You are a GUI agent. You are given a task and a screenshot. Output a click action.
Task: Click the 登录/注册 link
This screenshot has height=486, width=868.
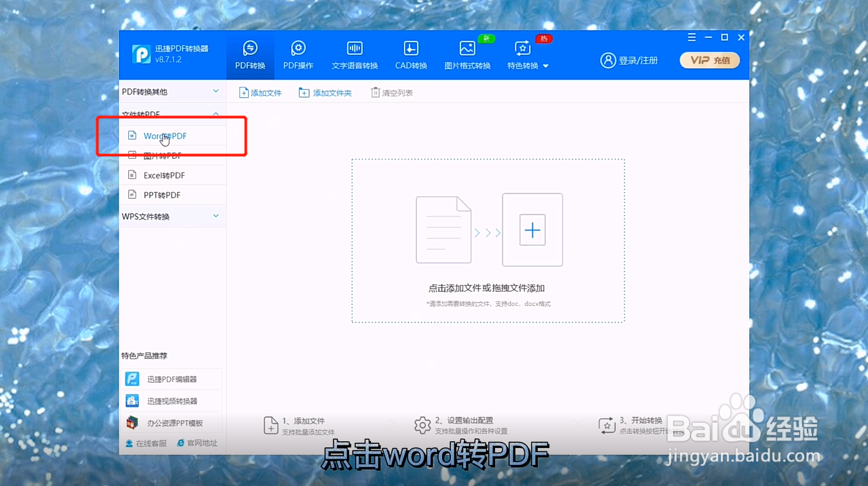coord(629,60)
